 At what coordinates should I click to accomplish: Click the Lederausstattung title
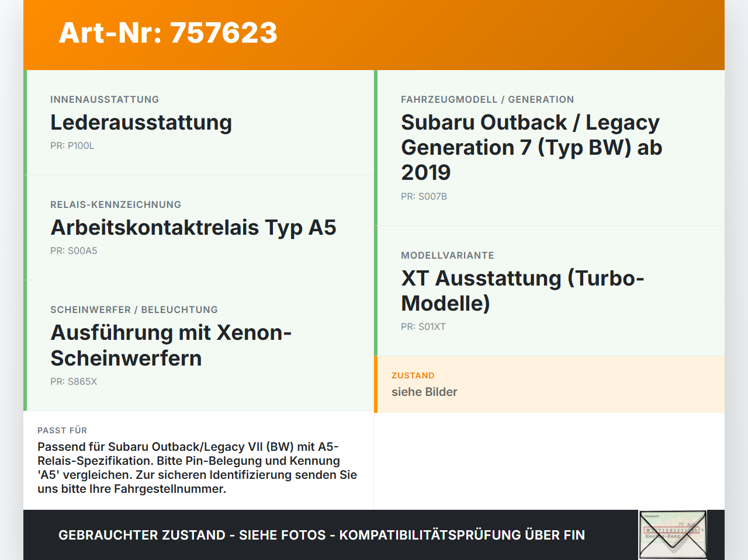point(141,123)
